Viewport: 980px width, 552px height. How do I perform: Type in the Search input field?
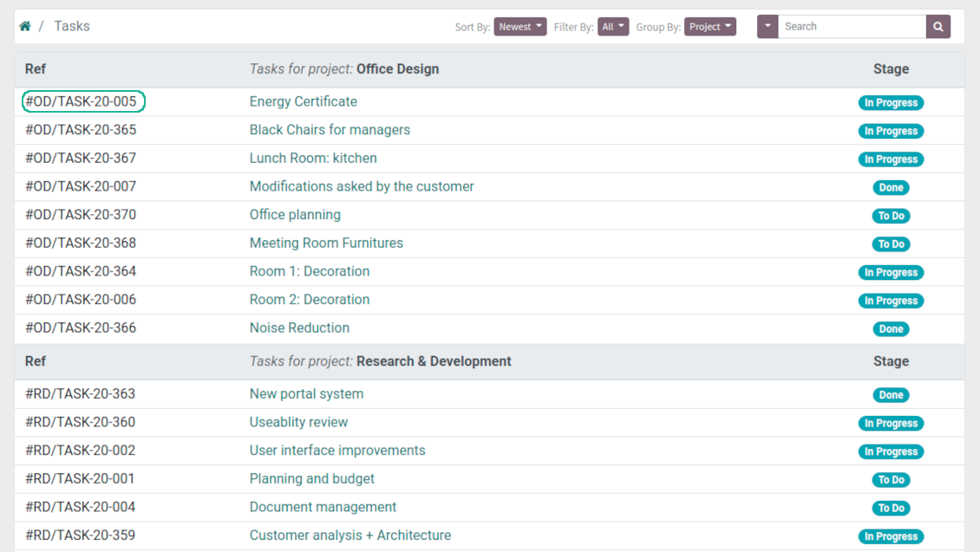pos(851,27)
